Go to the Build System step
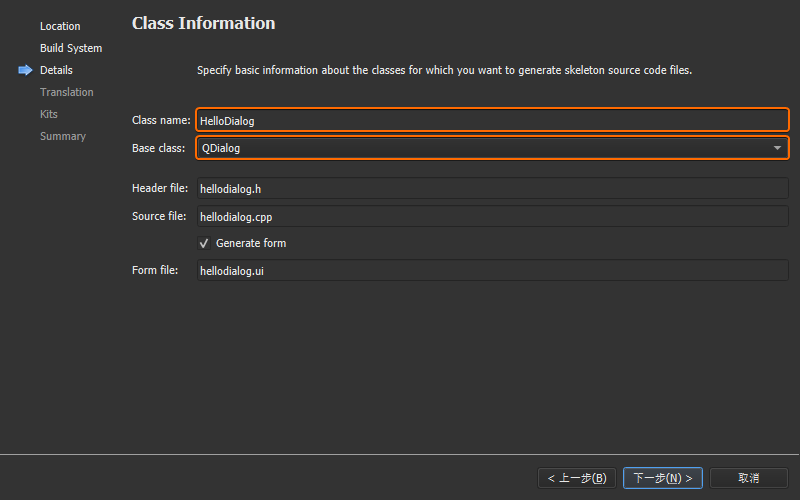 tap(71, 48)
